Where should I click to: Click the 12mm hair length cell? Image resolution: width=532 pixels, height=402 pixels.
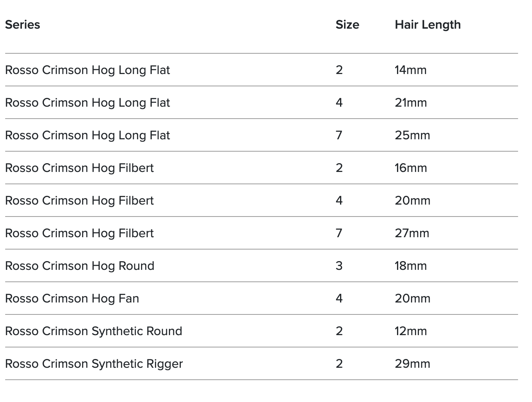[411, 331]
